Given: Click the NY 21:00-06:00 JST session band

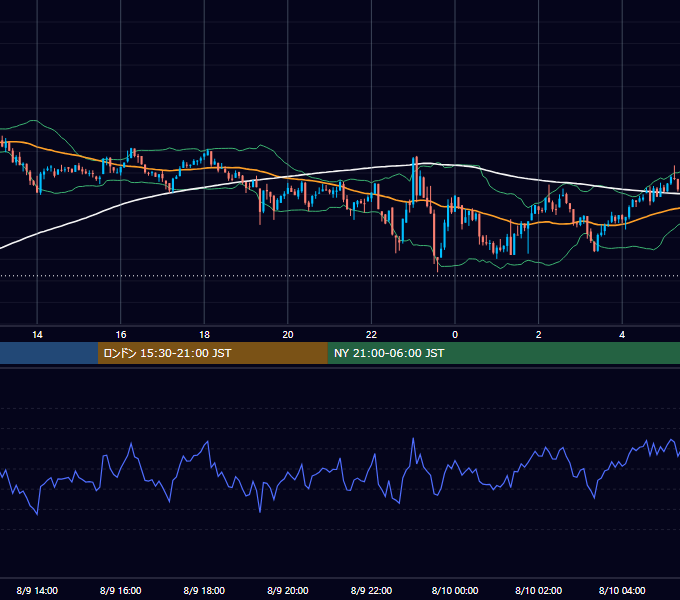Looking at the screenshot, I should pos(503,353).
